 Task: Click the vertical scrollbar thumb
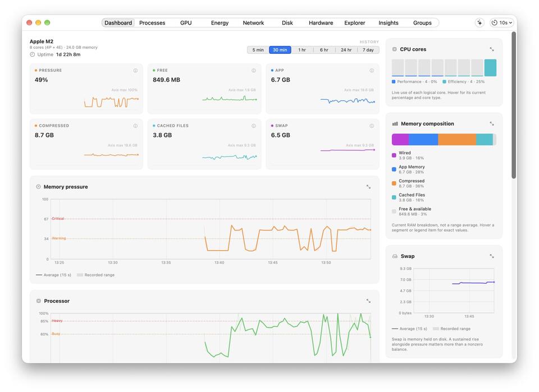pos(514,105)
